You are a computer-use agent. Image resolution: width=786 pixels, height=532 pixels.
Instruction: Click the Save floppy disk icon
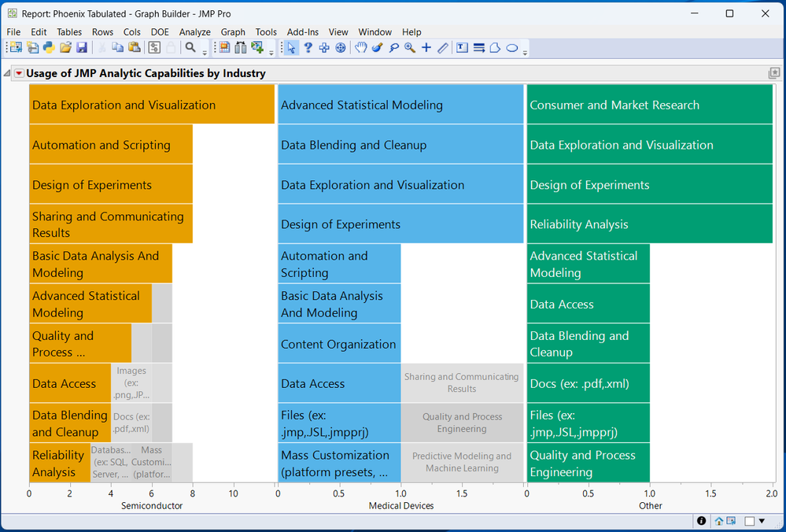coord(82,48)
